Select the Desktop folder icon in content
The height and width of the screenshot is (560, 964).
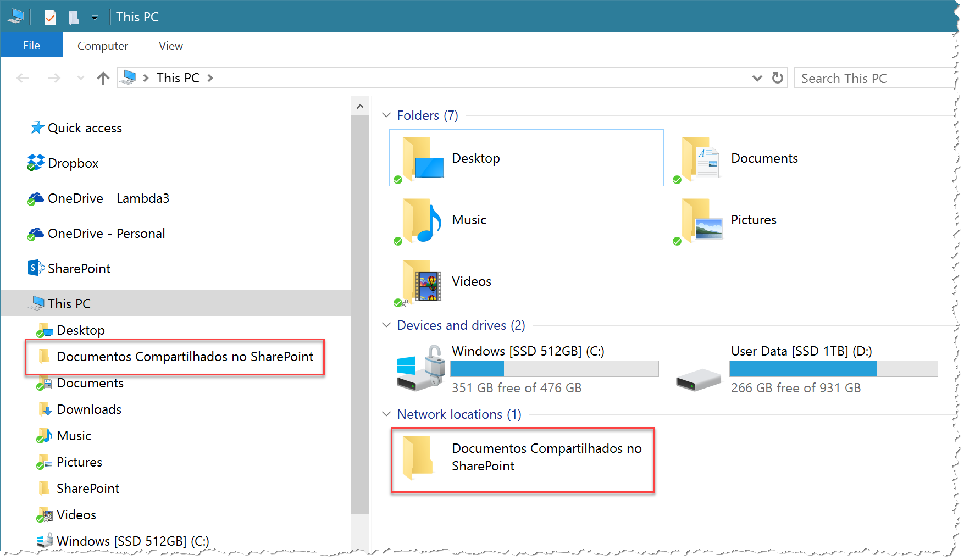click(x=419, y=158)
